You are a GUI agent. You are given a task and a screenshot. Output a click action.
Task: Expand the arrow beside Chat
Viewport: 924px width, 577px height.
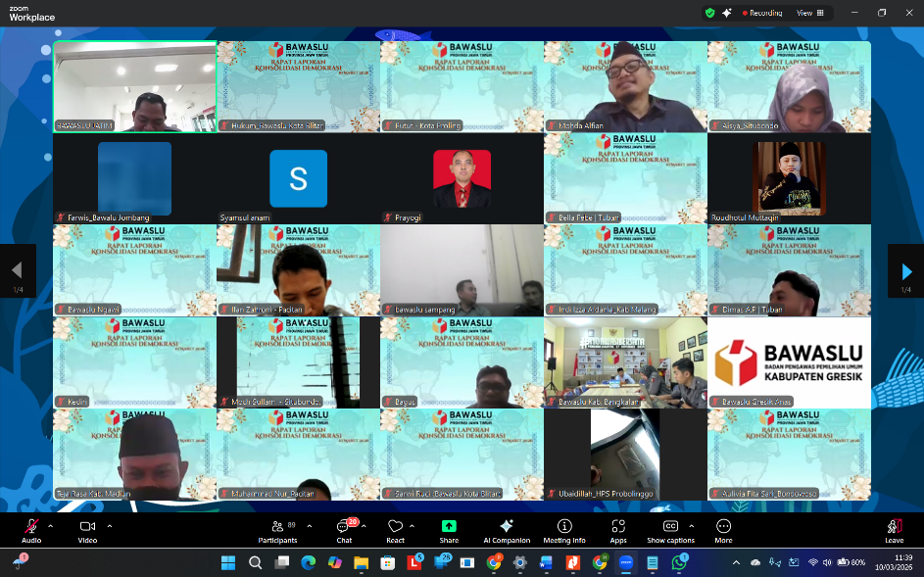pyautogui.click(x=364, y=526)
